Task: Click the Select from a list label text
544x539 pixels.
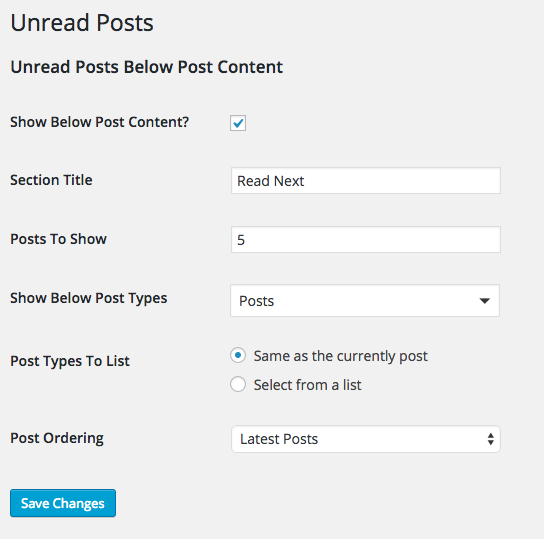Action: pos(307,385)
